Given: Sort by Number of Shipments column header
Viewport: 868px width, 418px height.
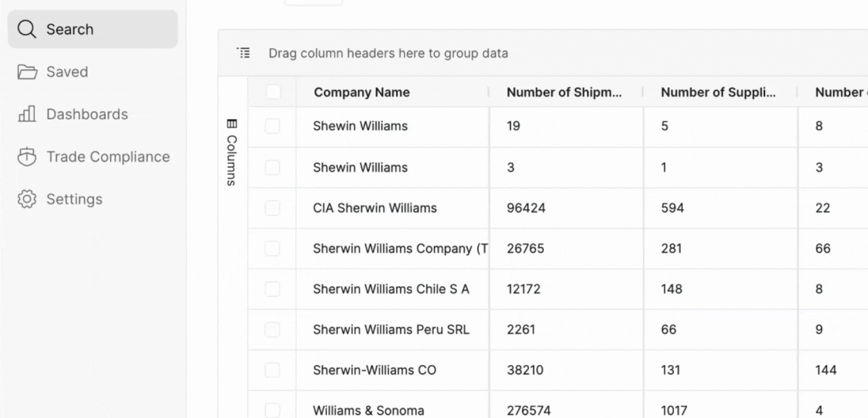Looking at the screenshot, I should pos(564,92).
